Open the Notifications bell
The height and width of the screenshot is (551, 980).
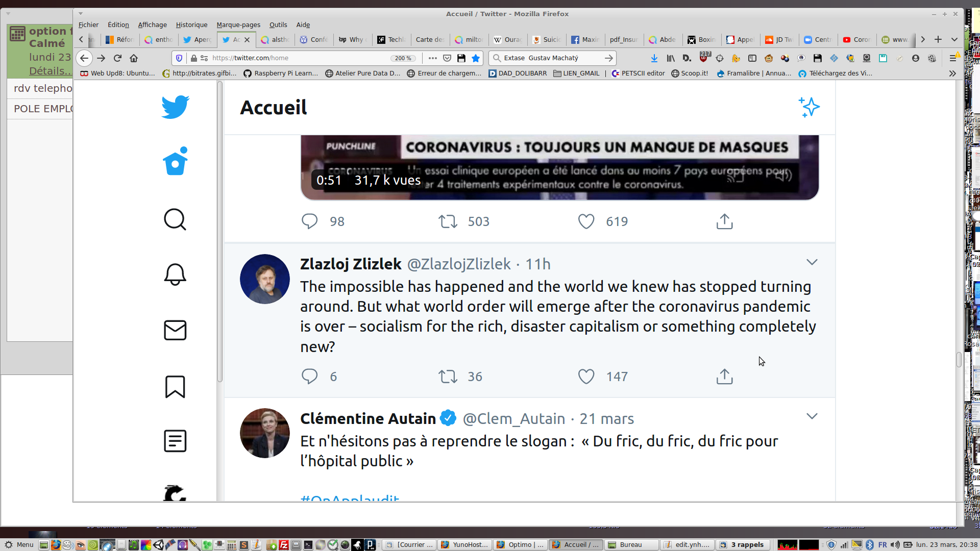[175, 274]
